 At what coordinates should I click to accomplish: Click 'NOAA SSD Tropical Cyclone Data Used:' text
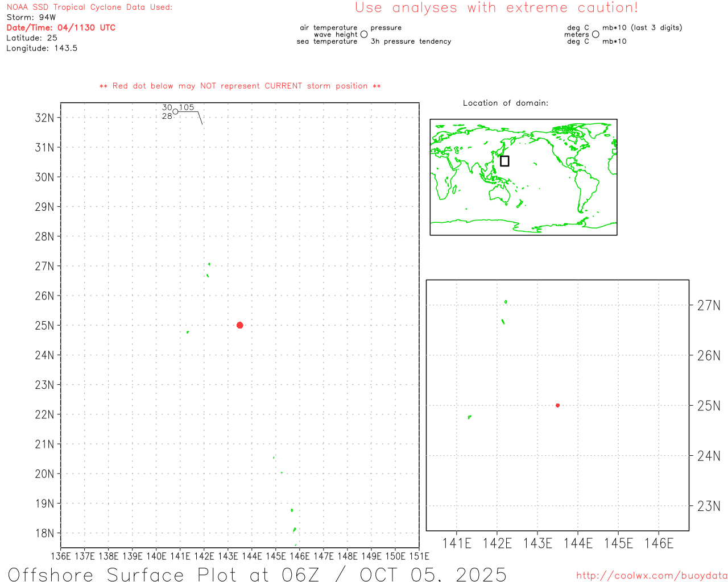(89, 7)
